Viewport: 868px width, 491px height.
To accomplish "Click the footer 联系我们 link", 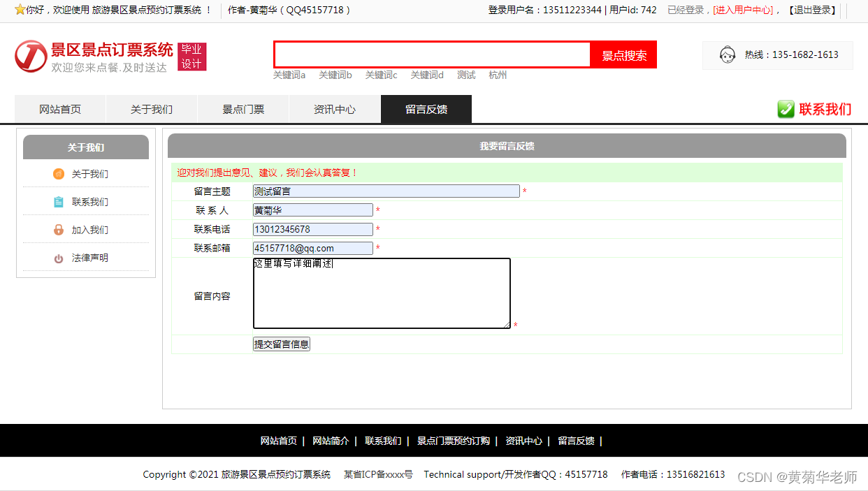I will point(383,441).
